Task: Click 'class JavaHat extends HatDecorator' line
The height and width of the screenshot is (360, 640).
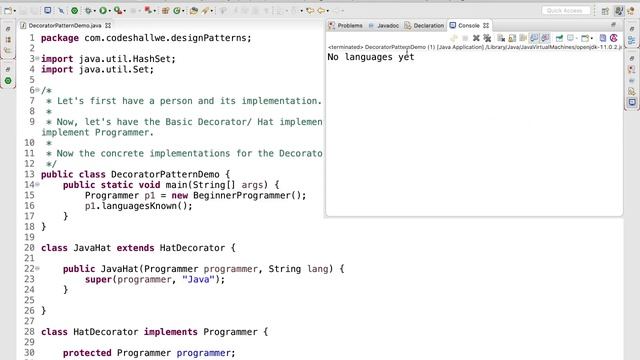Action: click(x=138, y=248)
